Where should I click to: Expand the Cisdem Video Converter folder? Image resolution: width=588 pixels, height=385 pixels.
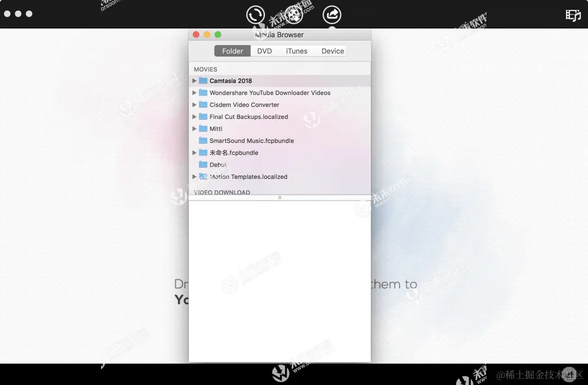point(194,105)
